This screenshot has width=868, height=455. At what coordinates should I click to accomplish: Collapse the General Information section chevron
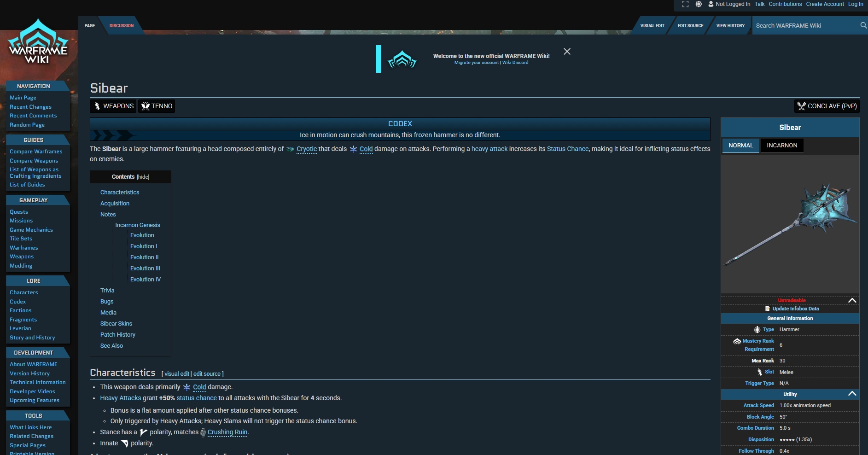852,300
